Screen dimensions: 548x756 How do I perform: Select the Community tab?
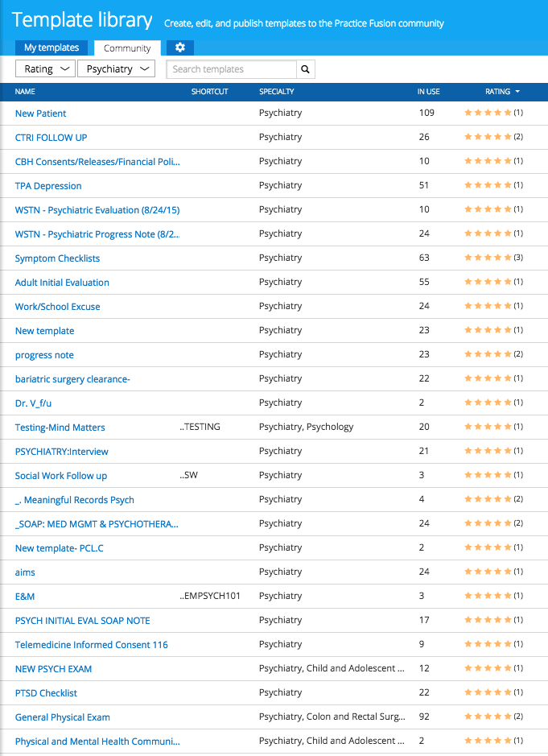coord(127,48)
